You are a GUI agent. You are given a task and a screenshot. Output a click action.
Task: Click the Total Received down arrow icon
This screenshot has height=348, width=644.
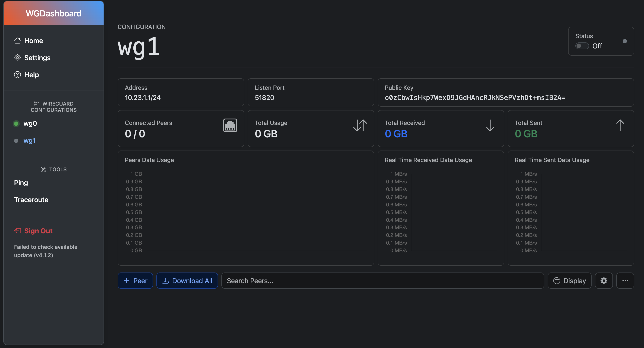pyautogui.click(x=490, y=125)
